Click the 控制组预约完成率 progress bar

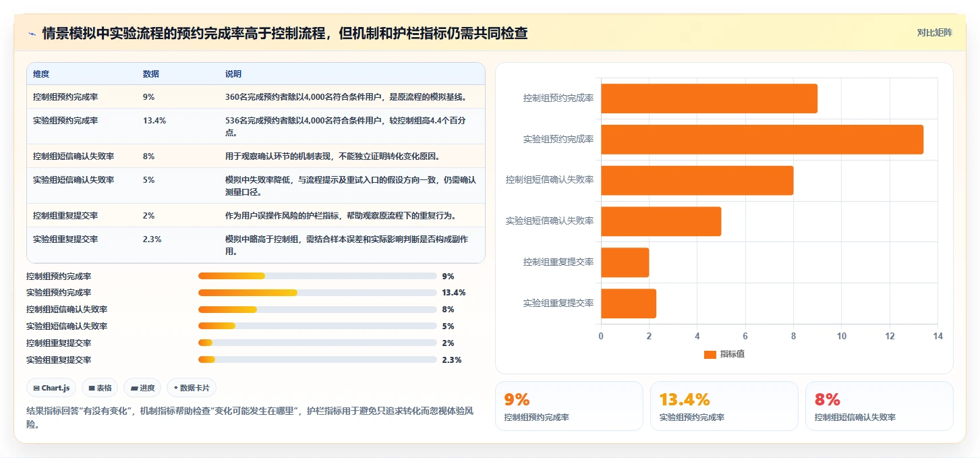tap(318, 276)
